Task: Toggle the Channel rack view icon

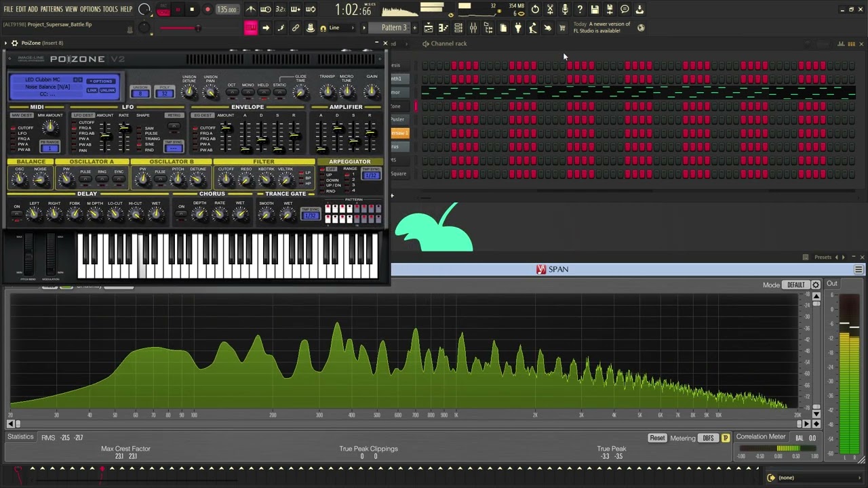Action: click(458, 28)
